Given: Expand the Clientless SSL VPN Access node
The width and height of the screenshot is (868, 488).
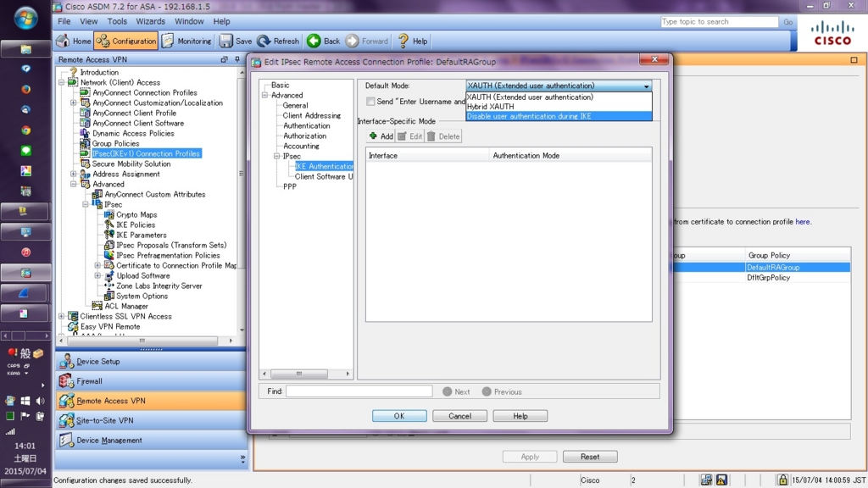Looking at the screenshot, I should (x=61, y=317).
